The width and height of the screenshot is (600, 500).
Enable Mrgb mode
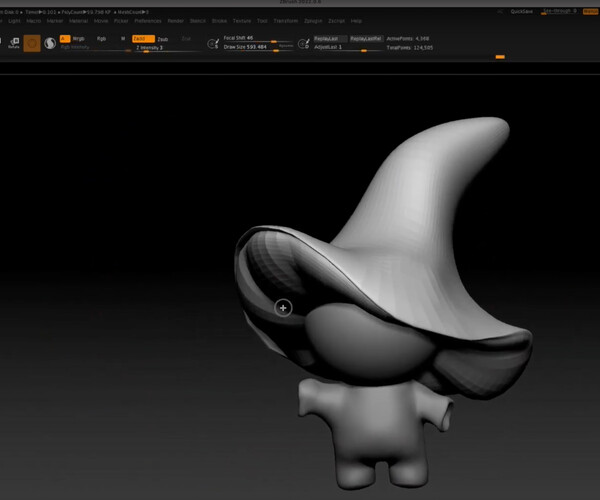pyautogui.click(x=78, y=39)
